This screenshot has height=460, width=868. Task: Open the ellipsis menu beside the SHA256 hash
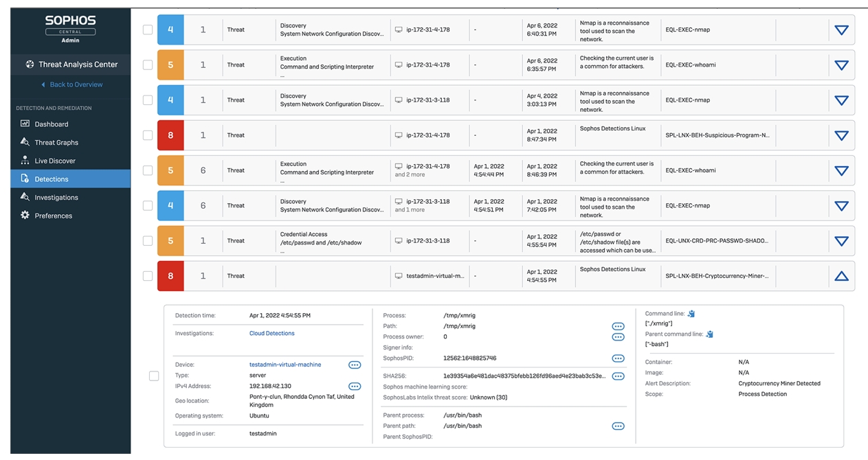[x=618, y=376]
